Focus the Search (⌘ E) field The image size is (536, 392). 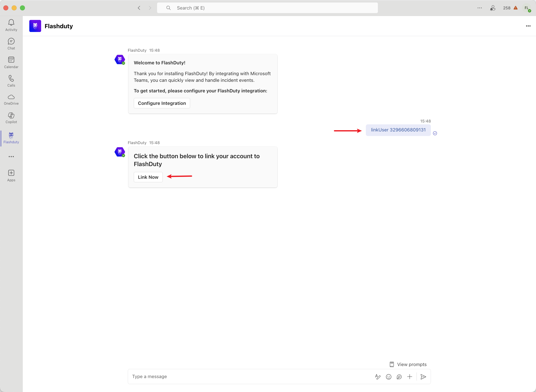[x=267, y=8]
